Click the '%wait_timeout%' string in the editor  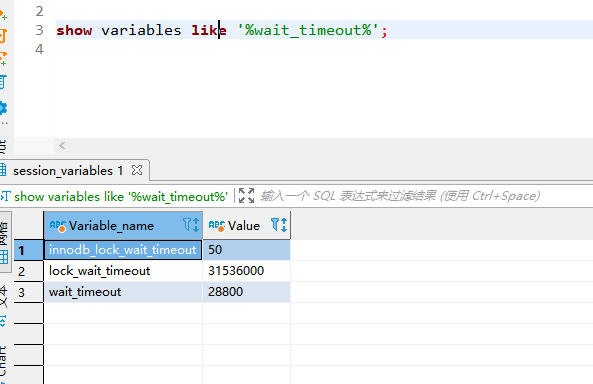coord(308,30)
